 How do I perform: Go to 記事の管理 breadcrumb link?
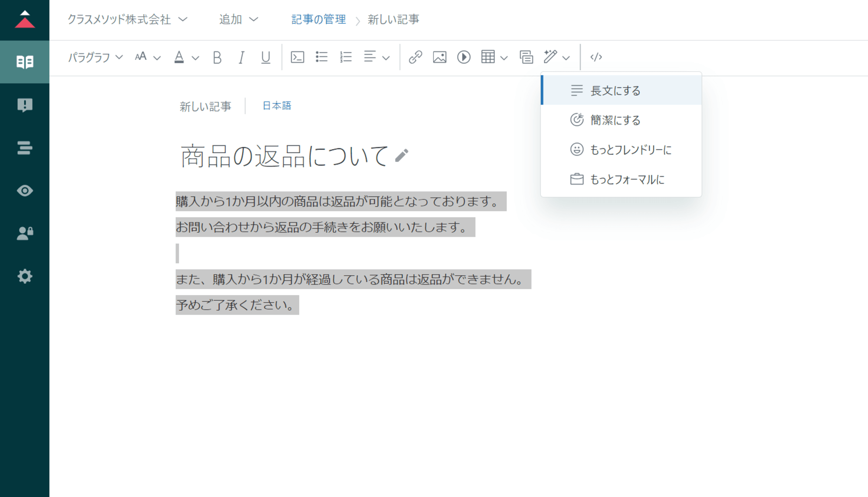(319, 20)
